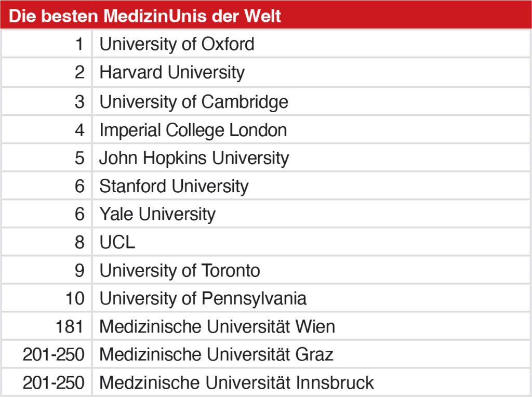The width and height of the screenshot is (532, 397).
Task: Select Medizinische Universität Wien
Action: tap(217, 327)
